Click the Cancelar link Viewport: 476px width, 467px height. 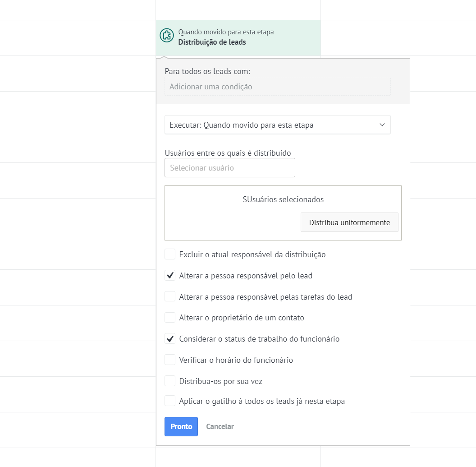(220, 427)
